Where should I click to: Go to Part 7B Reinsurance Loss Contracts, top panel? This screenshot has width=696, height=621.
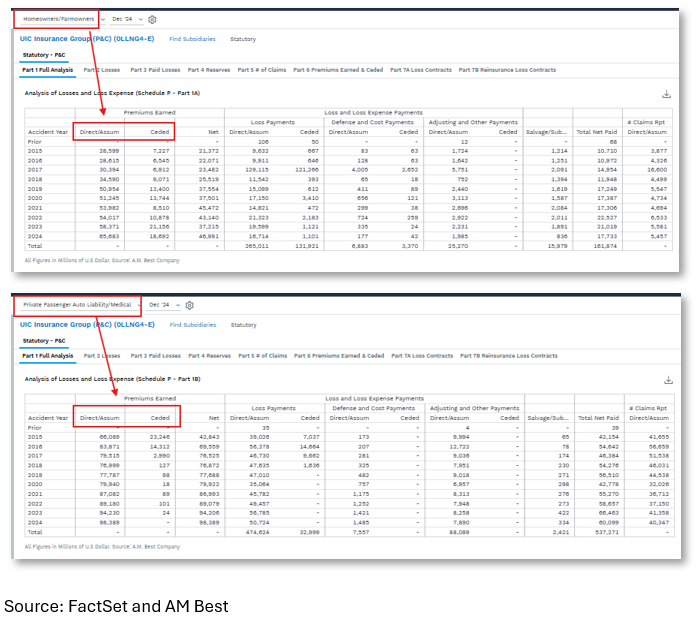coord(507,70)
